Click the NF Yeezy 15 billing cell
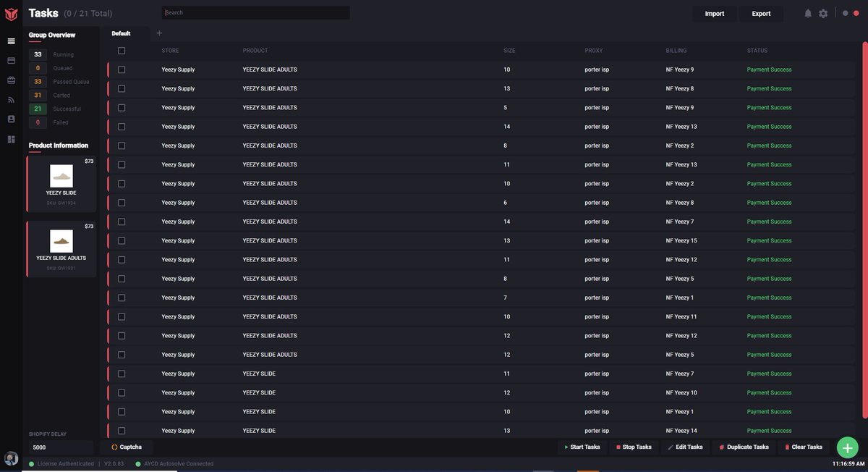This screenshot has height=472, width=868. pos(681,240)
